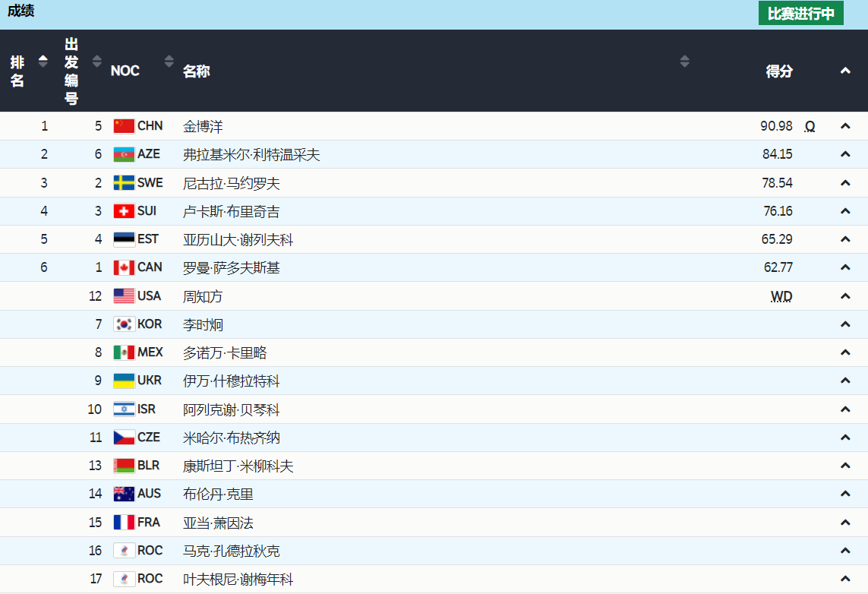868x594 pixels.
Task: Click the Mexico flag icon
Action: (124, 352)
